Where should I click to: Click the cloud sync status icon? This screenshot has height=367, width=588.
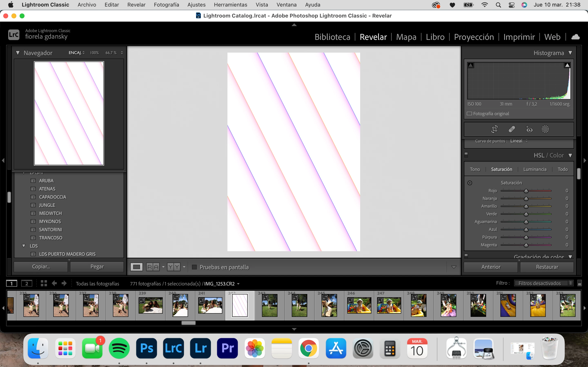click(x=575, y=37)
